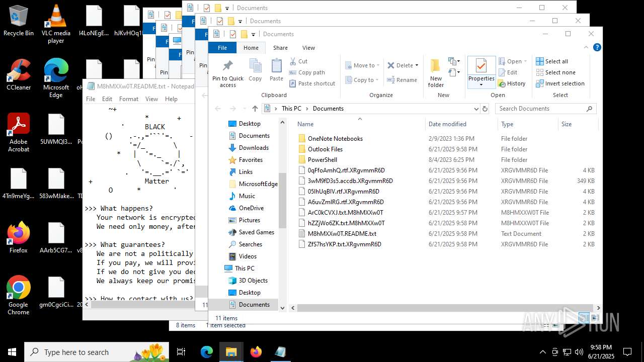Viewport: 644px width, 362px height.
Task: Switch to large icons view button
Action: [596, 318]
